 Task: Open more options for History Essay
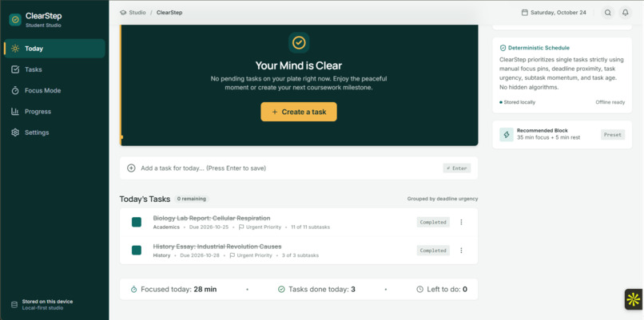point(461,251)
